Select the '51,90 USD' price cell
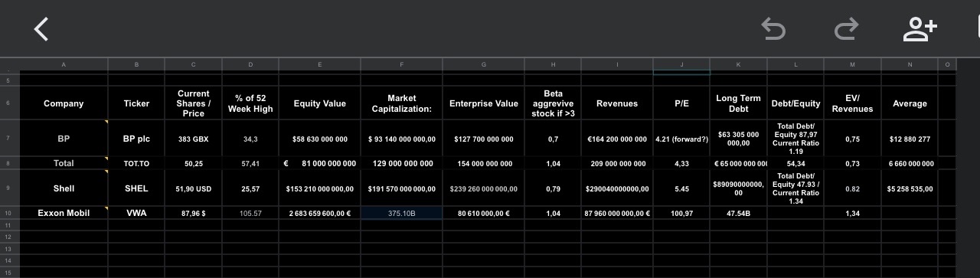The height and width of the screenshot is (278, 980). (193, 188)
